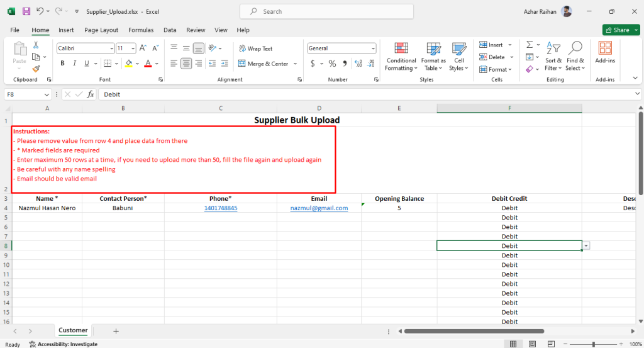644x348 pixels.
Task: Click the Format Painter brush icon
Action: 36,69
